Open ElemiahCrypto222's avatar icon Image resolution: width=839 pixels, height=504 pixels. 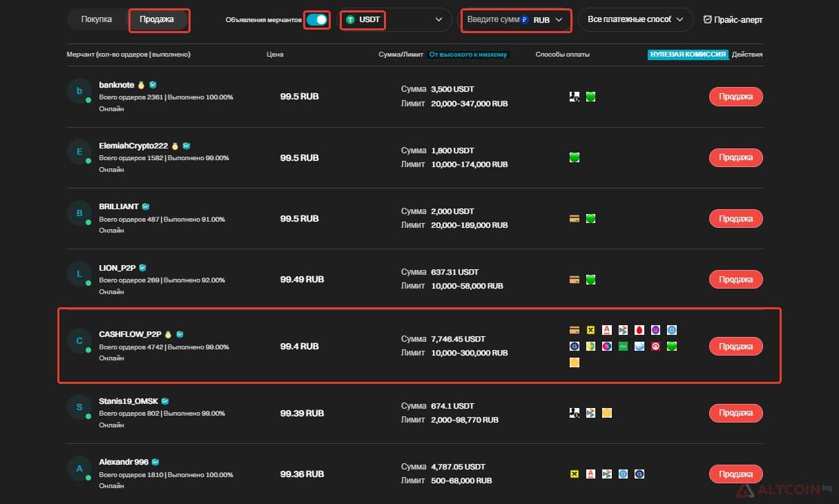click(79, 152)
